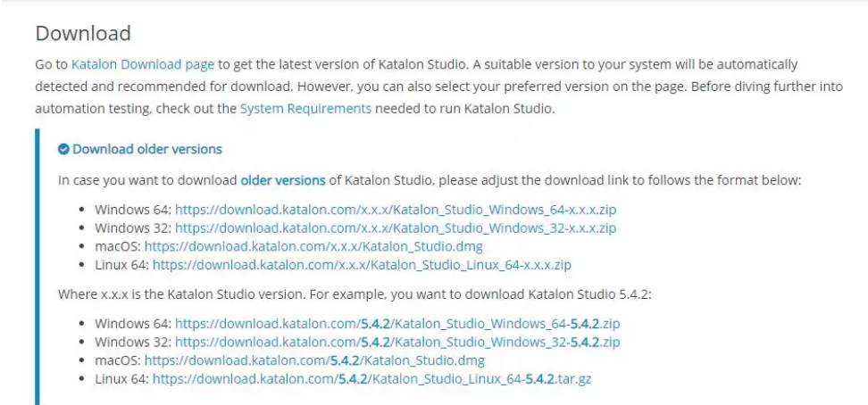868x405 pixels.
Task: Click the blue left border of the callout
Action: pos(38,268)
